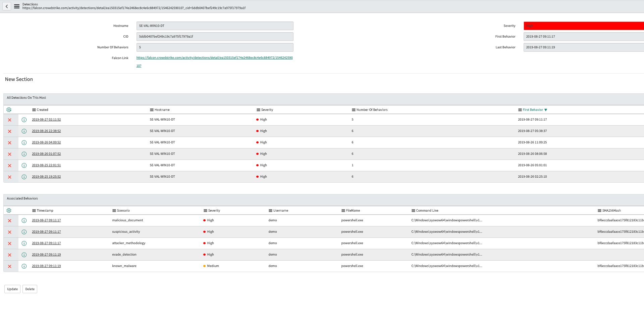Select the New Section heading
644x311 pixels.
(x=19, y=79)
